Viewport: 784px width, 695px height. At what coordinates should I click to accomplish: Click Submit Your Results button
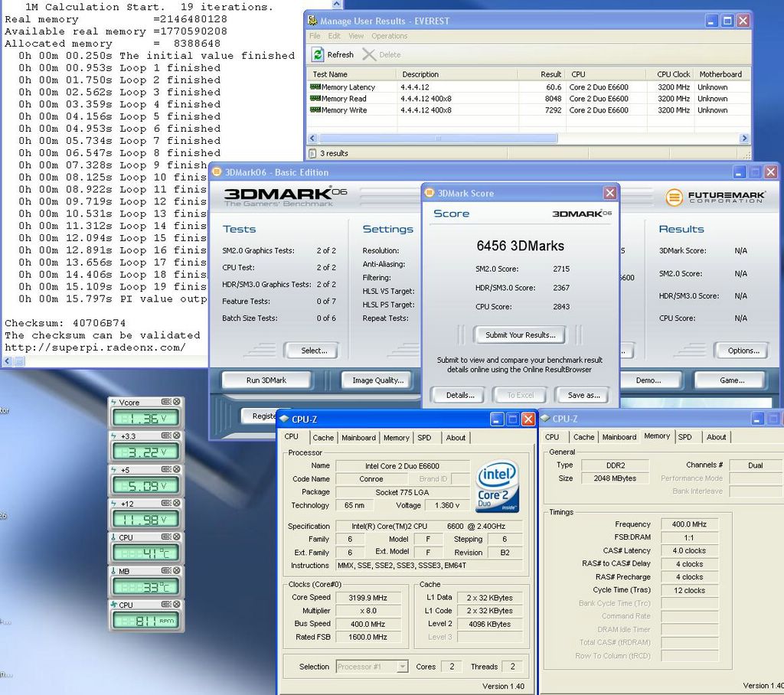click(520, 335)
